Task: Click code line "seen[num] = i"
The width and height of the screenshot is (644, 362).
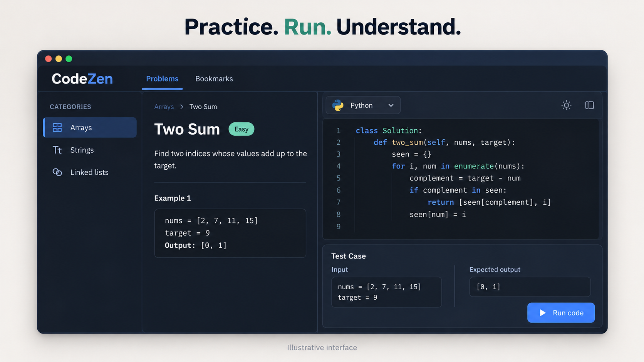Action: [x=438, y=214]
